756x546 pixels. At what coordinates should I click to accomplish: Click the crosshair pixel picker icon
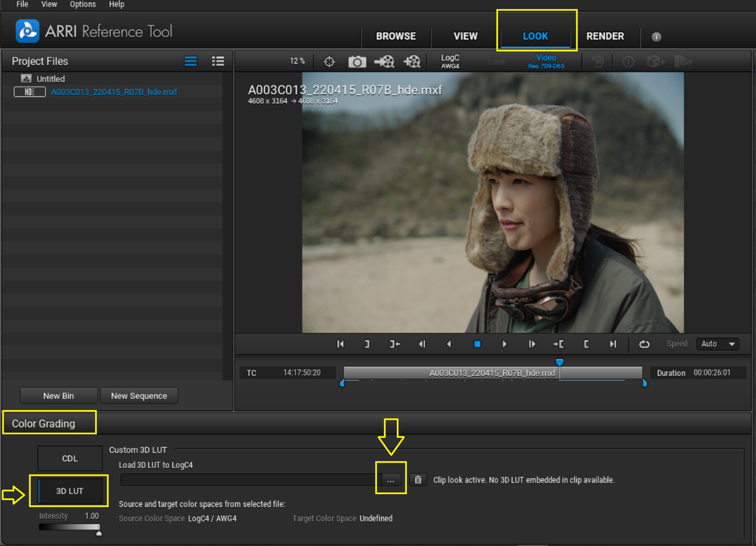(x=329, y=61)
